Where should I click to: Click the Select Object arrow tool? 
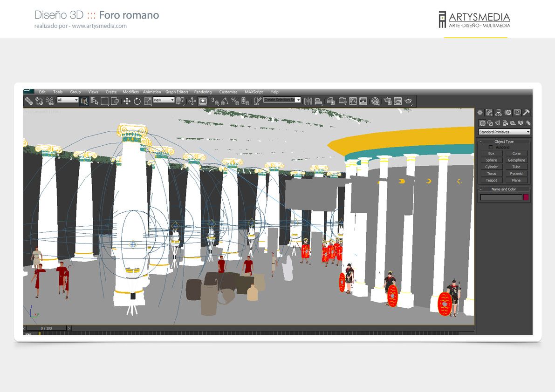(84, 101)
